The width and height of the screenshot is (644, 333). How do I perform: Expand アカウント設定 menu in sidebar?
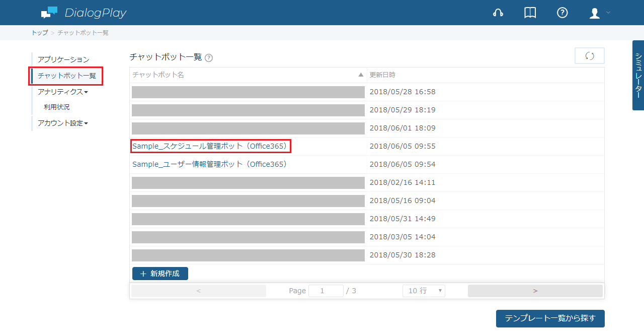(x=63, y=123)
